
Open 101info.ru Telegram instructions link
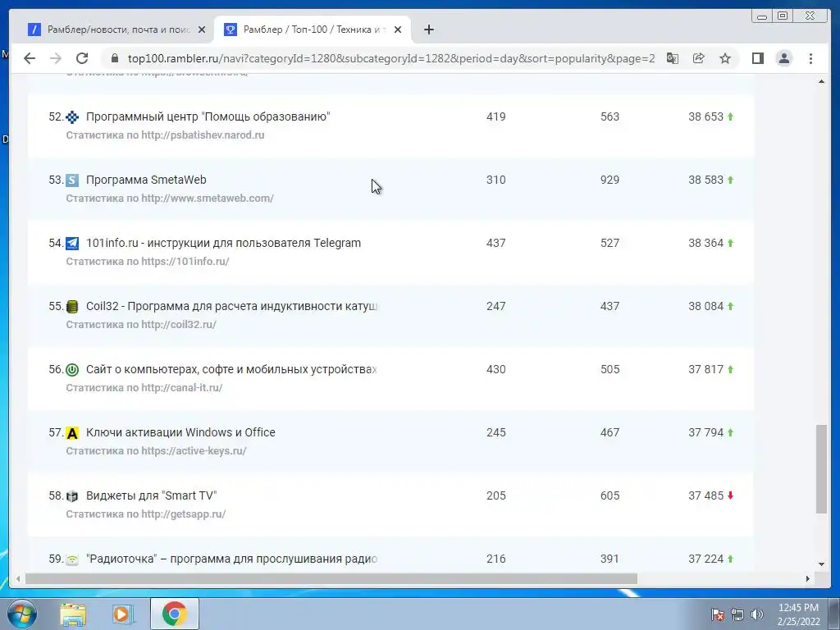click(223, 243)
